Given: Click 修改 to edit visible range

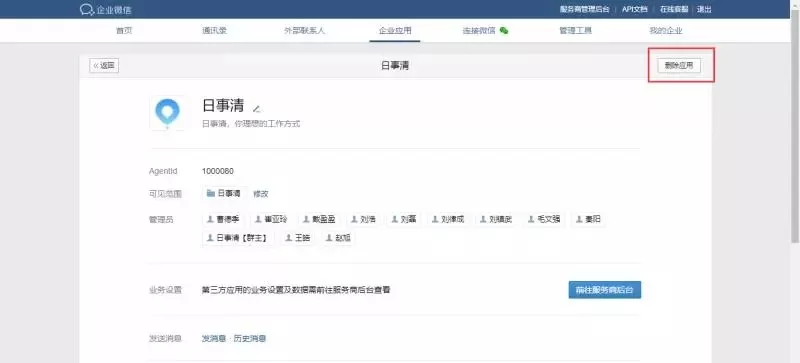Looking at the screenshot, I should click(261, 193).
